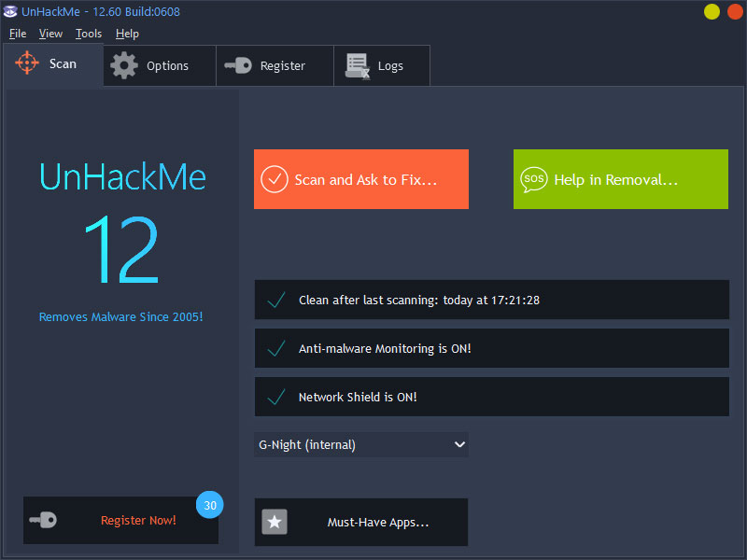The image size is (747, 560).
Task: Open the Tools menu
Action: 89,33
